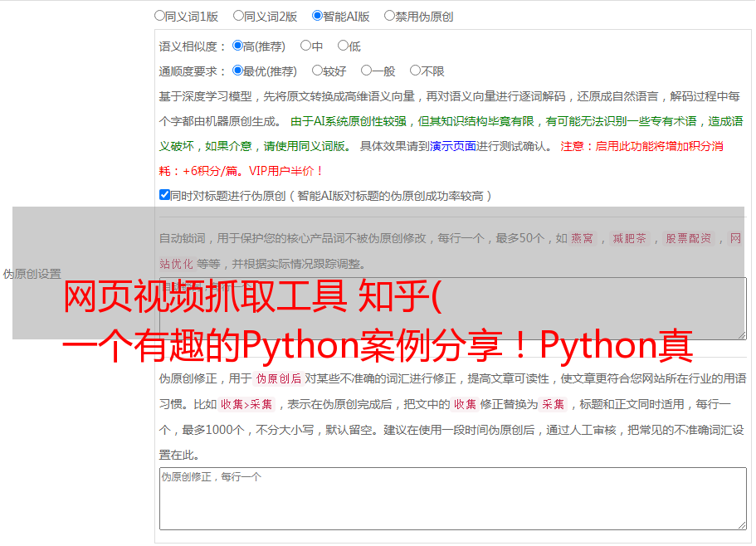The width and height of the screenshot is (756, 546).
Task: Click the 燕窝 example keyword
Action: (x=582, y=238)
